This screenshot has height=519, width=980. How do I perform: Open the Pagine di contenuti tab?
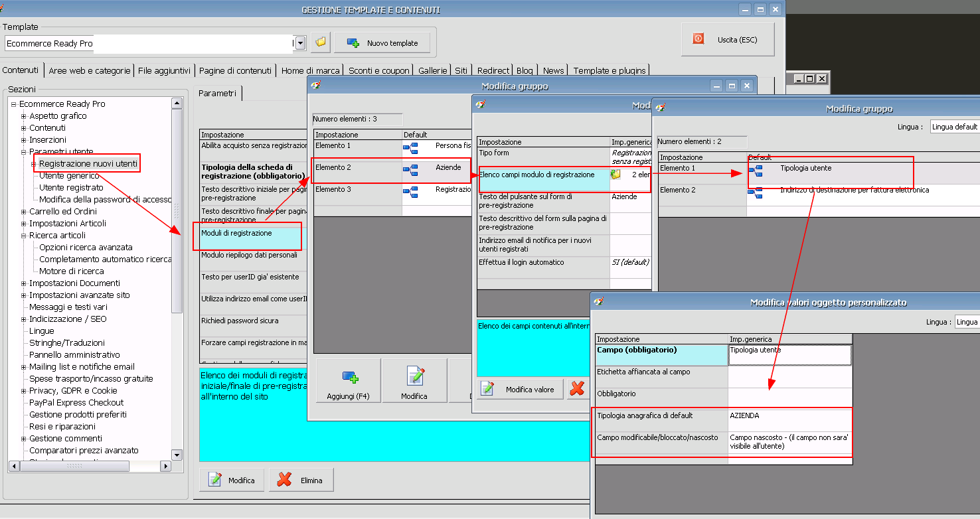pyautogui.click(x=235, y=70)
